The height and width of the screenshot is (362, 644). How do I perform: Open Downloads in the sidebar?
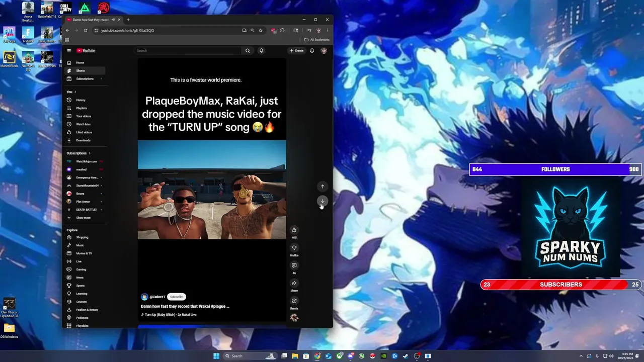point(86,140)
